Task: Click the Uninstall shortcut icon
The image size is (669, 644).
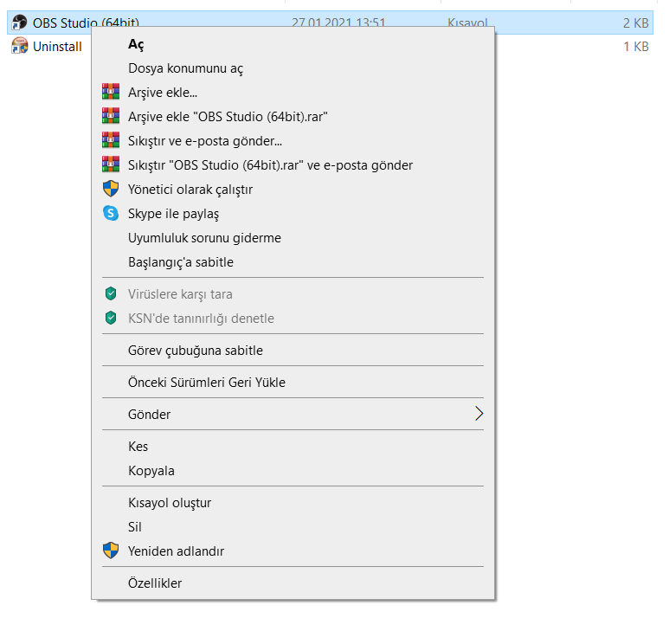Action: [19, 46]
